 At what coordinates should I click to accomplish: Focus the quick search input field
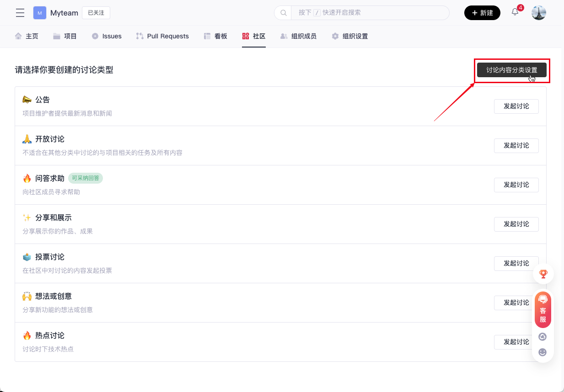[371, 13]
